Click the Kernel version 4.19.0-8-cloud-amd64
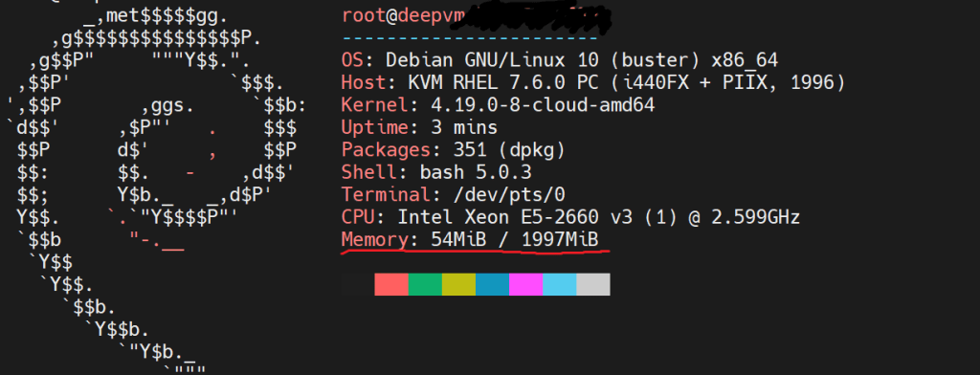 coord(543,105)
